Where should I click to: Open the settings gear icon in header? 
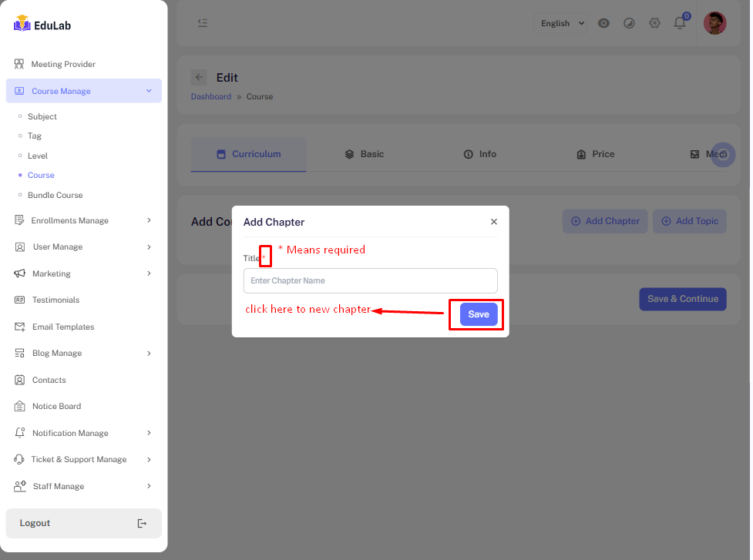coord(654,23)
